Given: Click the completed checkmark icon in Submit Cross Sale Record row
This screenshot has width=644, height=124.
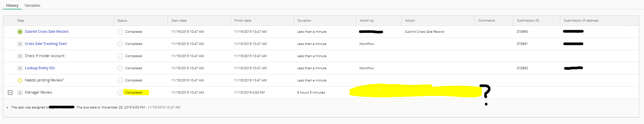Looking at the screenshot, I should [x=120, y=32].
